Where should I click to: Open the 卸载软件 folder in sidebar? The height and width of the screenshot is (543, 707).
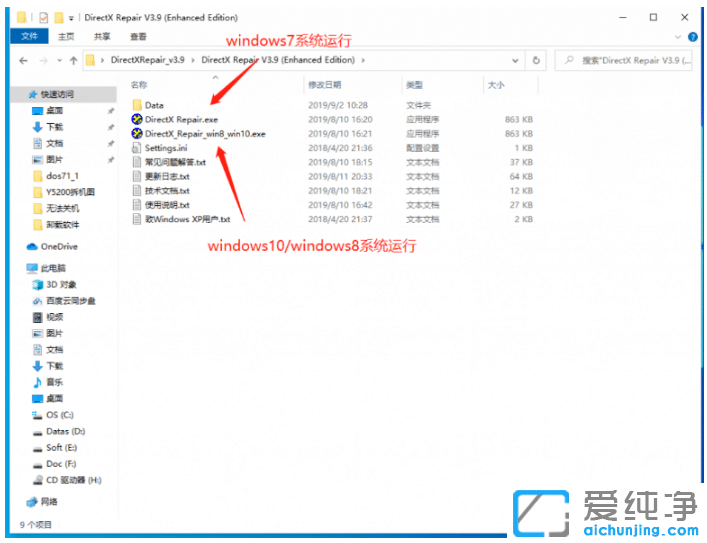(x=62, y=224)
